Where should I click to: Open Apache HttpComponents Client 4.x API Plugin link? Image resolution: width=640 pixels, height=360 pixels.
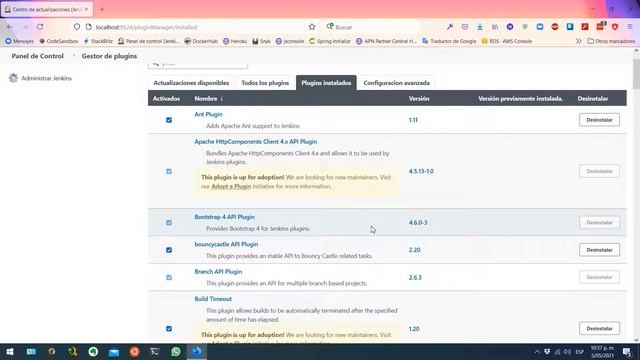point(256,142)
